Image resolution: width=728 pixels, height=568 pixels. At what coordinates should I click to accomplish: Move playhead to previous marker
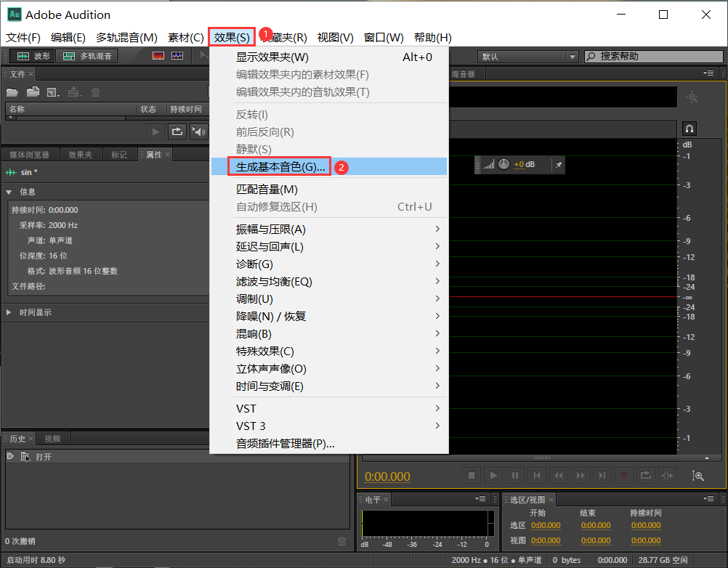[x=537, y=476]
